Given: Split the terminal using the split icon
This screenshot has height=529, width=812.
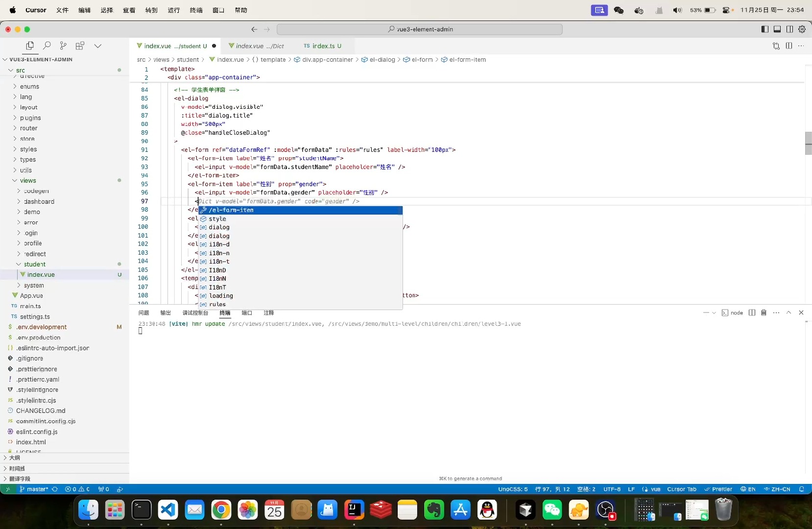Looking at the screenshot, I should click(752, 313).
